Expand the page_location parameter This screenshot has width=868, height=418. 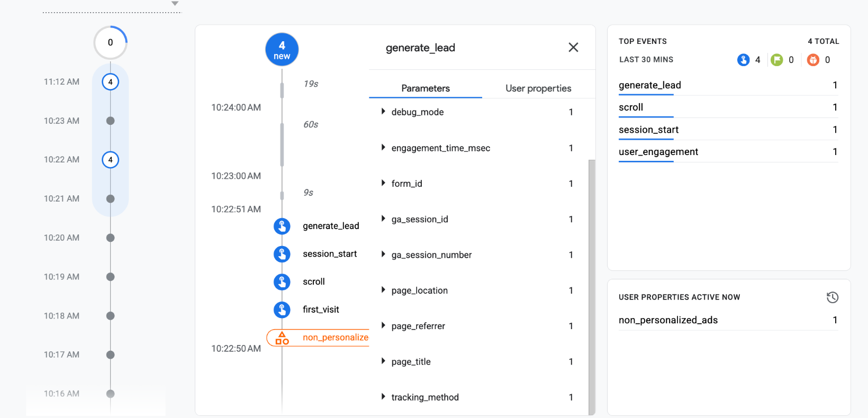[x=383, y=290]
